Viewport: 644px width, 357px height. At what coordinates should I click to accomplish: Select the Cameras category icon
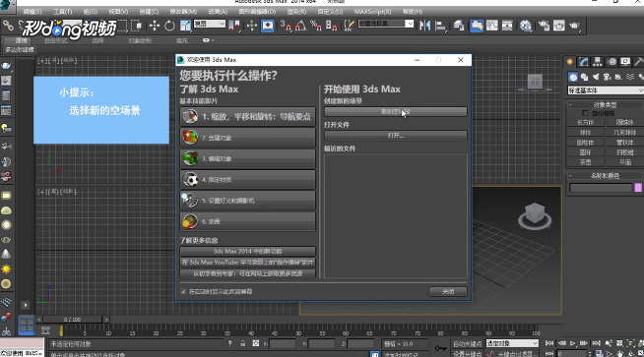click(x=607, y=77)
